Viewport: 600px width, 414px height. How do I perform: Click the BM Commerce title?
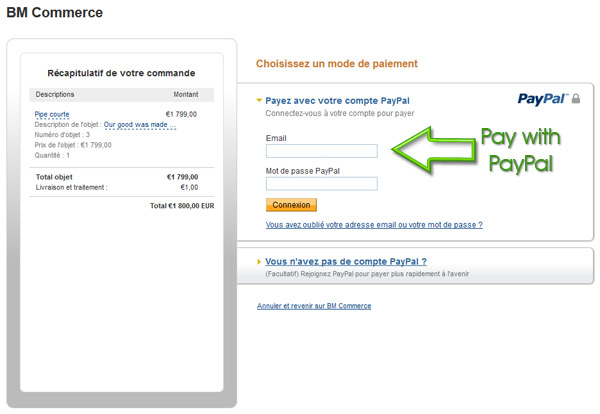point(55,13)
